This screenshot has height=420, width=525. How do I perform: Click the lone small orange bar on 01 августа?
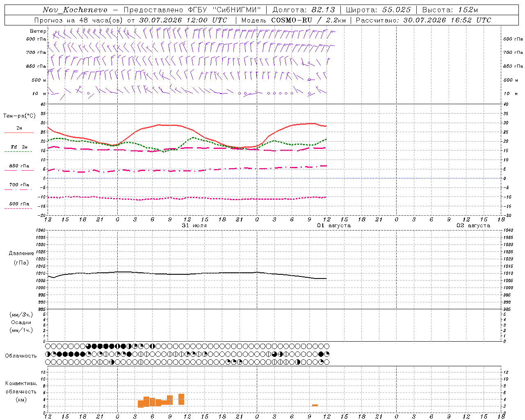[x=315, y=405]
